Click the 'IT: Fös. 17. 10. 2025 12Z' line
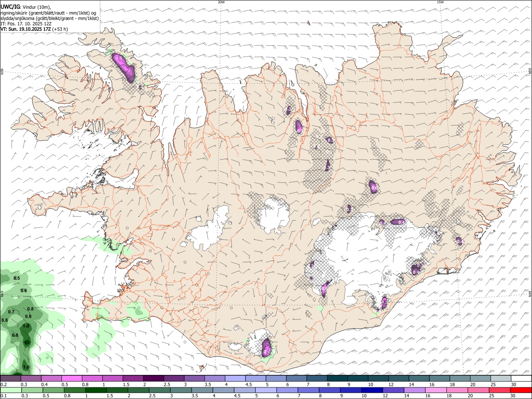Screen dimensions: 532x399 (26, 24)
